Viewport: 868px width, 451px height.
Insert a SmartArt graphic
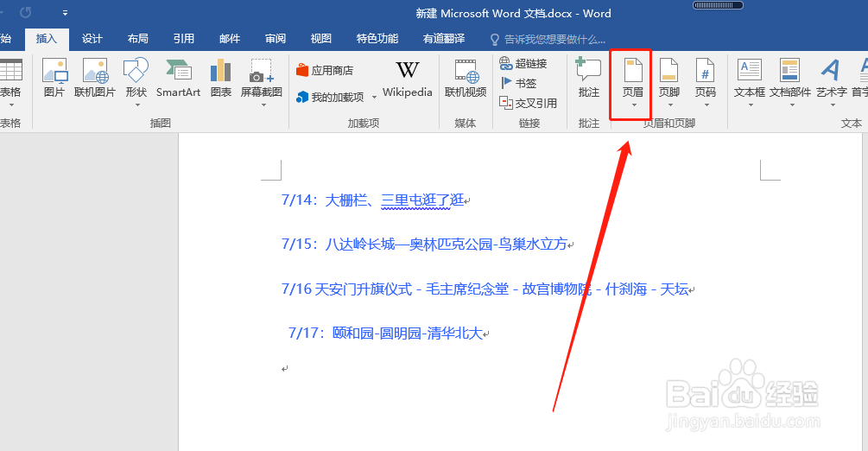178,78
